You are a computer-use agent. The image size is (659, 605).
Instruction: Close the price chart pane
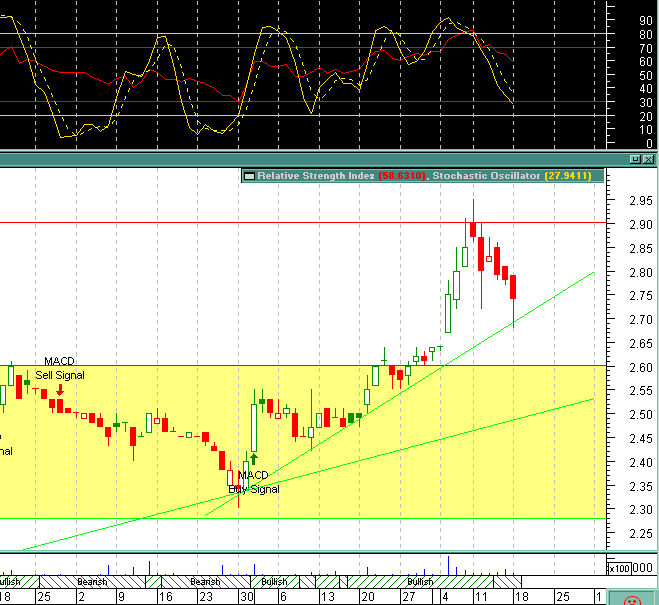click(x=648, y=159)
